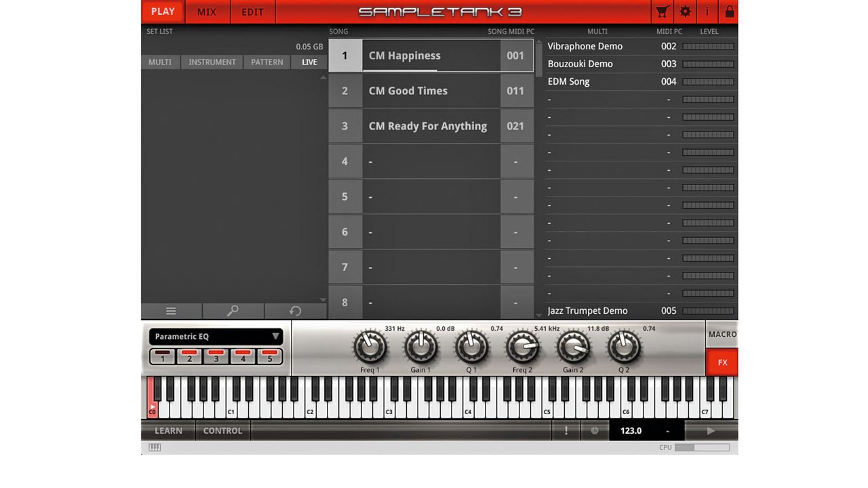Click the level meter for Vibraphone Demo
868x488 pixels.
708,46
